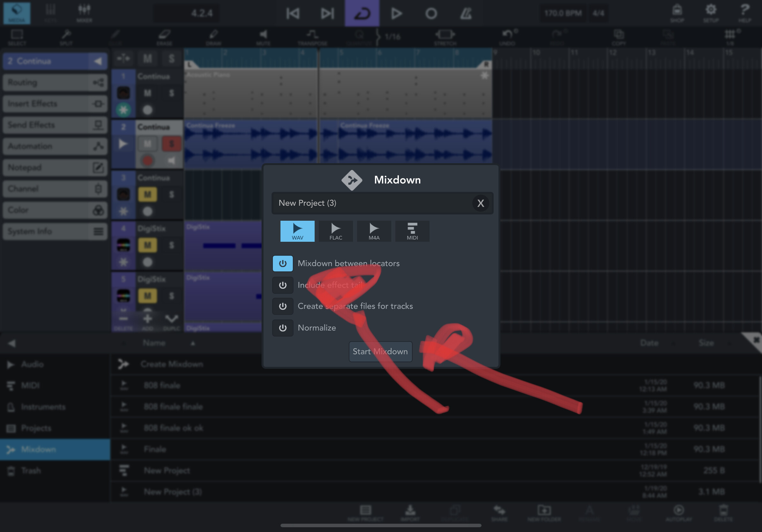Choose the MIDI export format
Screen dimensions: 762x532
(x=412, y=231)
